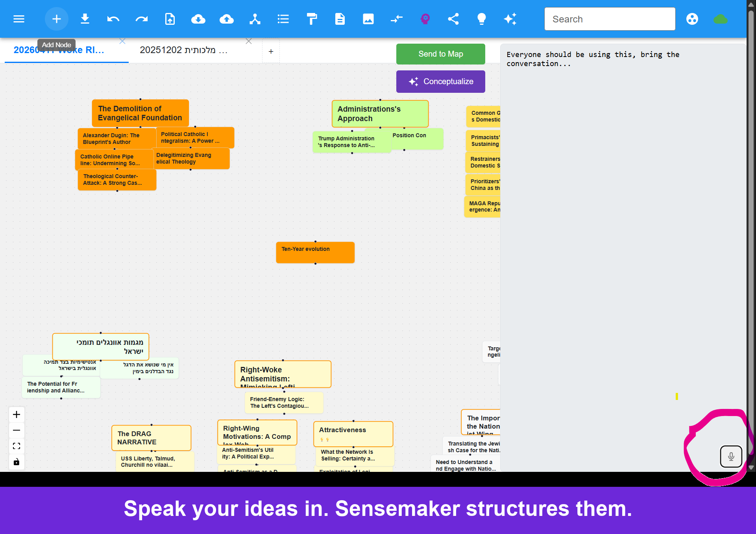Open the list view icon
The height and width of the screenshot is (534, 756).
[x=283, y=19]
